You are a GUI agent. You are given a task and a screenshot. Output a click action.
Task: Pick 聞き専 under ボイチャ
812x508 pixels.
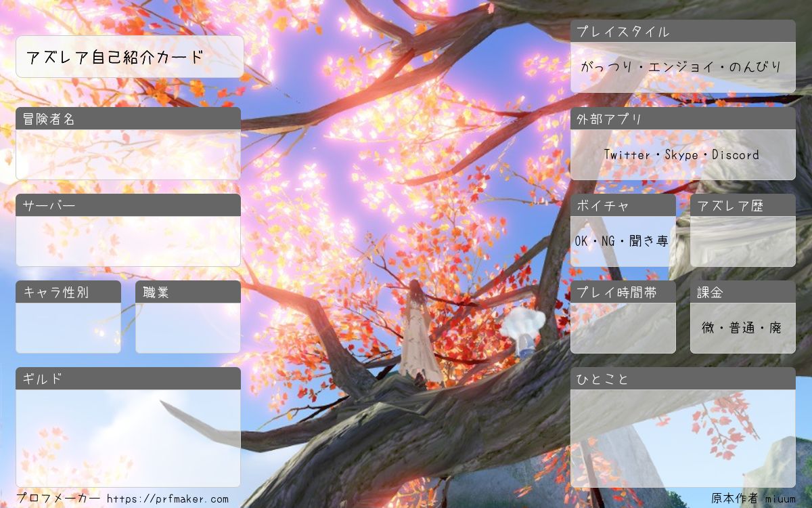point(649,241)
